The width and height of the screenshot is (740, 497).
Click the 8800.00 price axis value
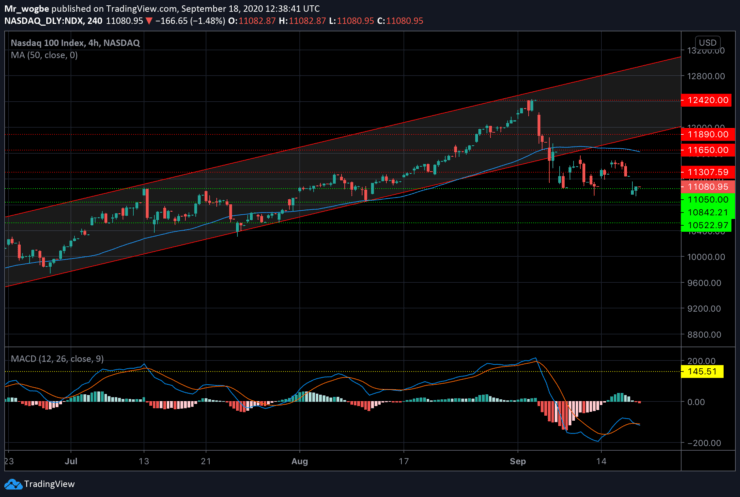pyautogui.click(x=704, y=335)
